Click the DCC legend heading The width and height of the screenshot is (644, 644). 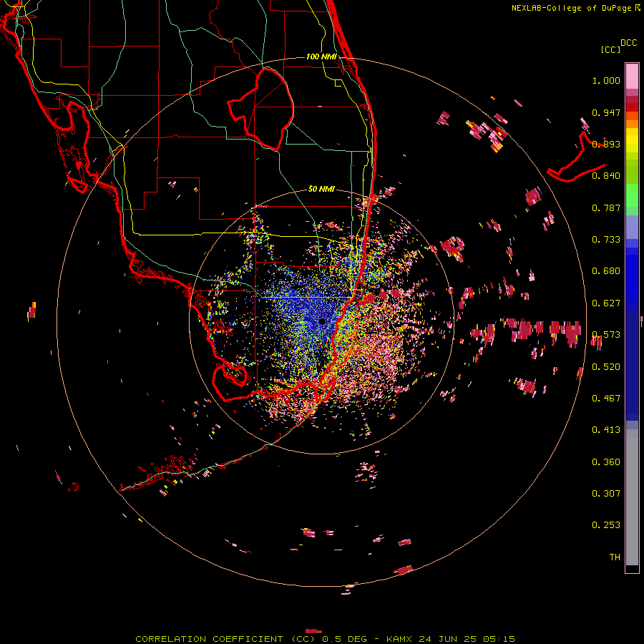pyautogui.click(x=628, y=43)
